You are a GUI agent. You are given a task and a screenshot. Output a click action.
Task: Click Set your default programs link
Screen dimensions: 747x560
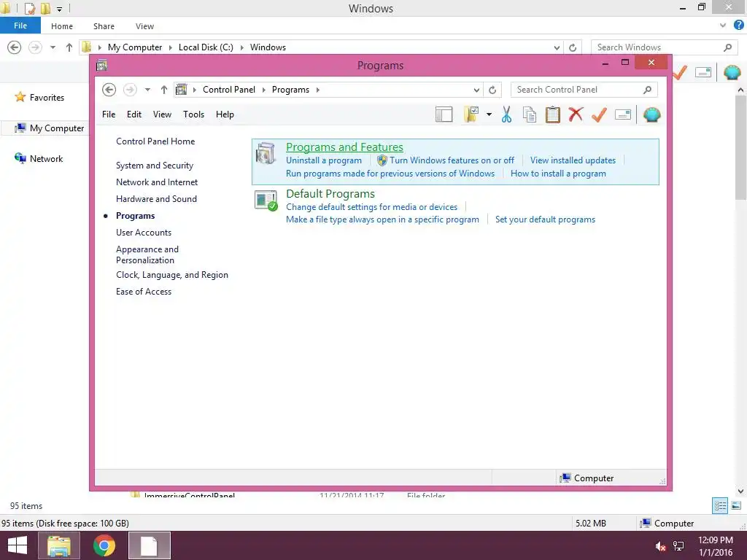pos(545,219)
